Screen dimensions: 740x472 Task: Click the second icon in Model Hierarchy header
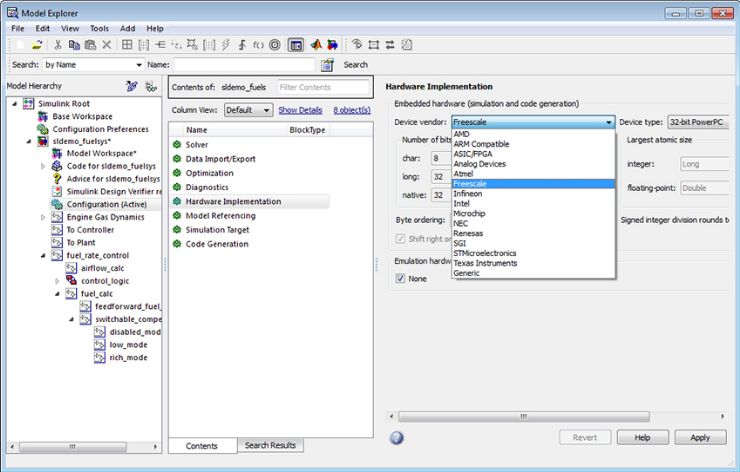(x=151, y=86)
